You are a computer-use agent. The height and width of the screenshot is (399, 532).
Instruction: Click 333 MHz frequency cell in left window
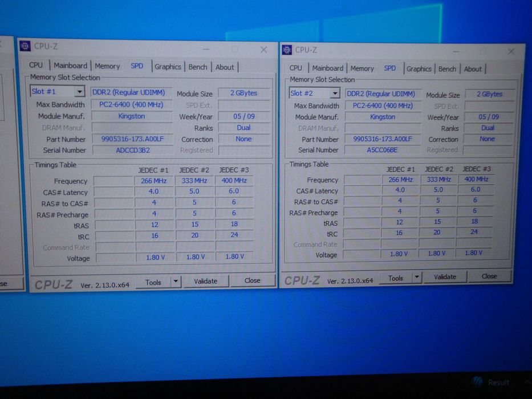(194, 181)
